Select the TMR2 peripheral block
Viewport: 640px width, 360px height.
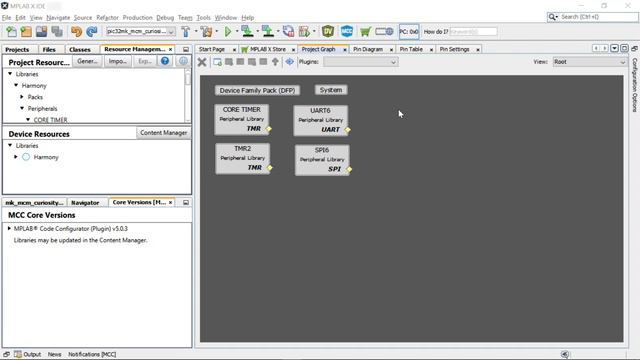pyautogui.click(x=242, y=158)
